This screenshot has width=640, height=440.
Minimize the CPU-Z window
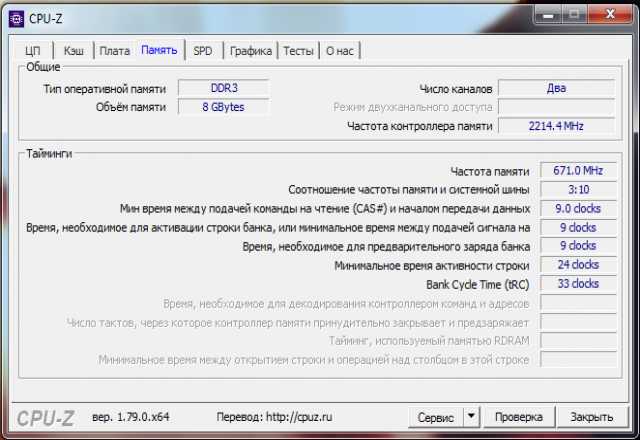coord(548,15)
